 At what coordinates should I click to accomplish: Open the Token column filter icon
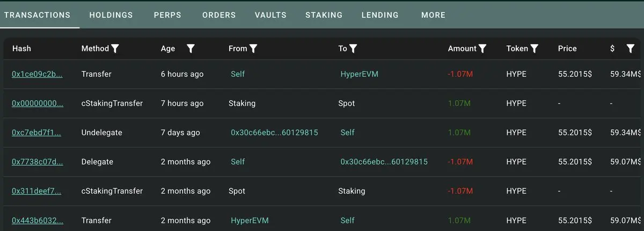click(534, 48)
